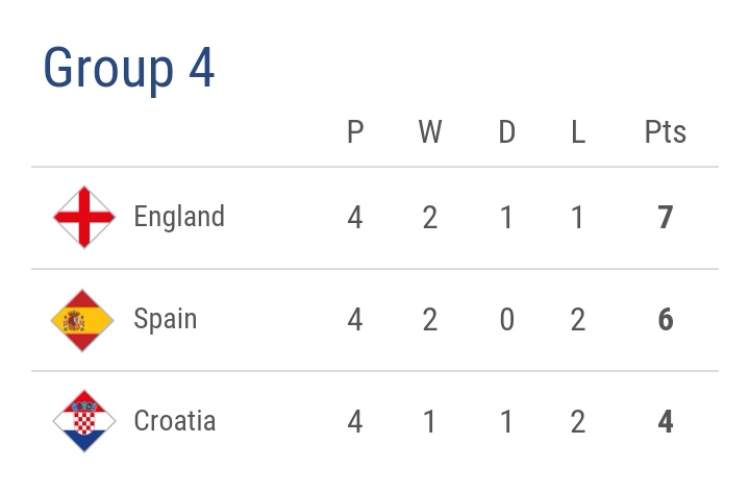Screen dimensions: 750x493
Task: Click the England flag icon
Action: (84, 217)
